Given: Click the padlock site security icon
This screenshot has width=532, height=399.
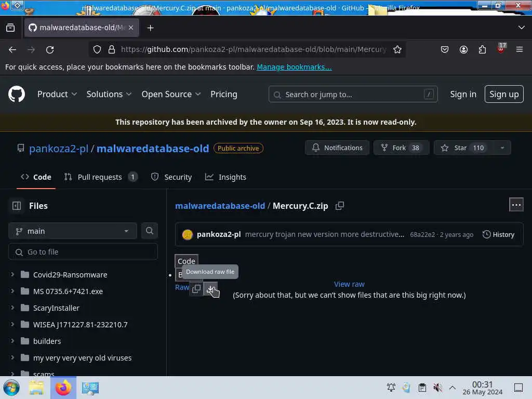Looking at the screenshot, I should click(112, 49).
